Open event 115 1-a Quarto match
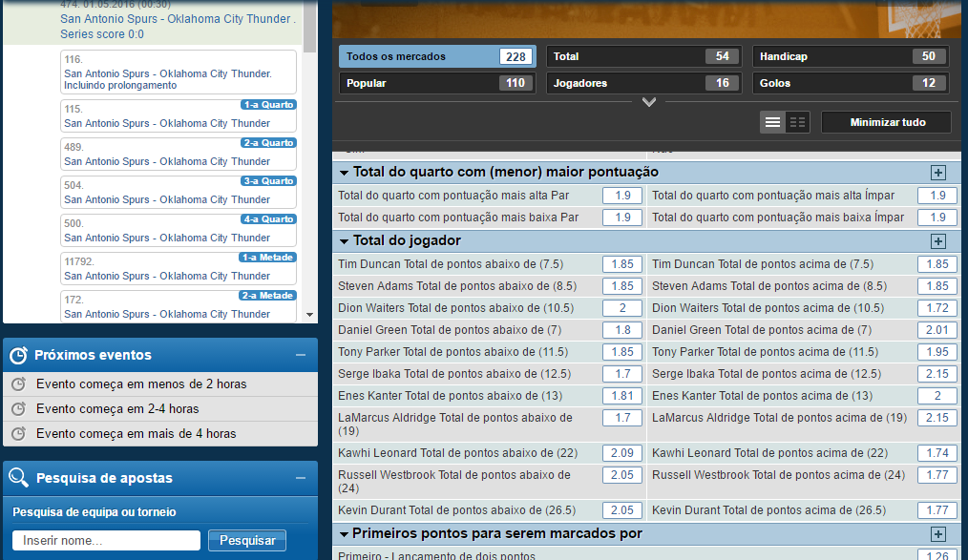The height and width of the screenshot is (560, 968). tap(179, 116)
